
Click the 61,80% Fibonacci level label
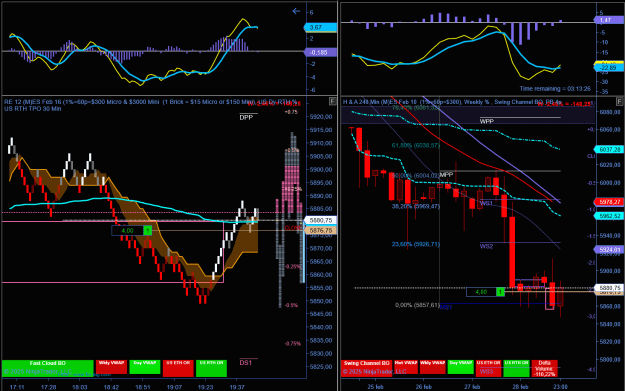416,145
